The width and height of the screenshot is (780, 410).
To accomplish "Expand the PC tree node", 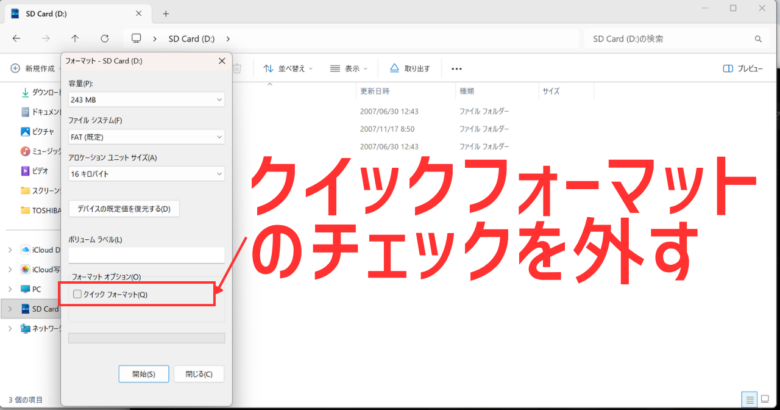I will 10,289.
